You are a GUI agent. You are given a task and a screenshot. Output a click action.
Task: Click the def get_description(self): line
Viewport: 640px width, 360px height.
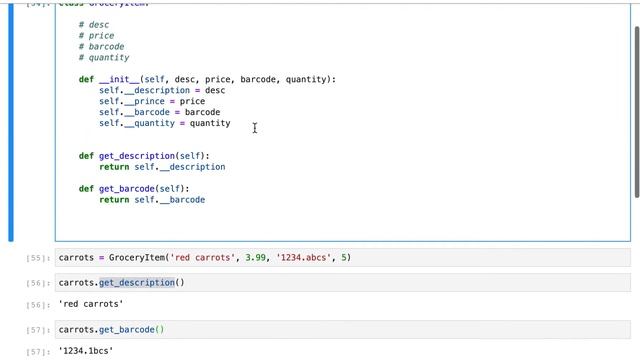(x=144, y=156)
